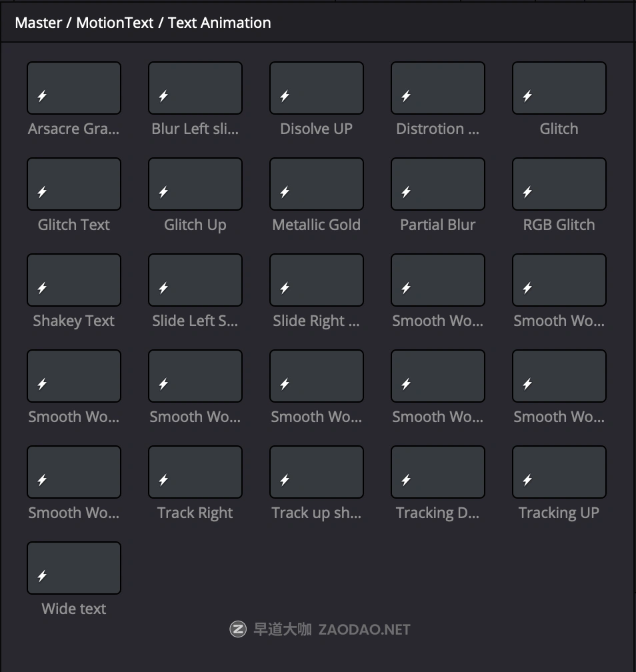Select the Tracking UP thumbnail
Image resolution: width=636 pixels, height=672 pixels.
[x=559, y=472]
